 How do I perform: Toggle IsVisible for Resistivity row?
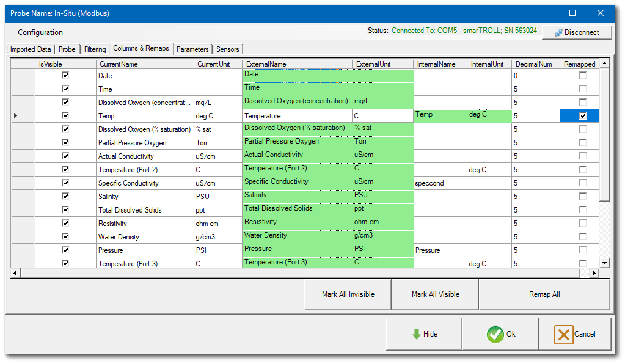click(65, 223)
